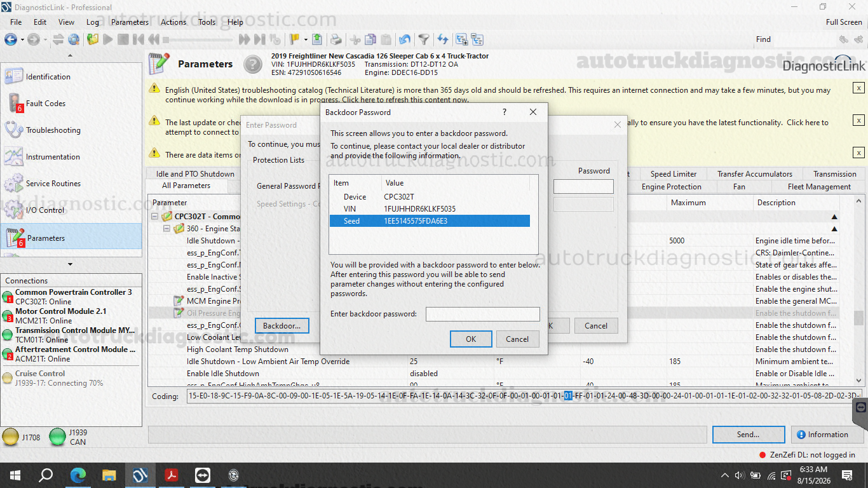
Task: Click the blue Back arrow in the toolbar
Action: 10,39
